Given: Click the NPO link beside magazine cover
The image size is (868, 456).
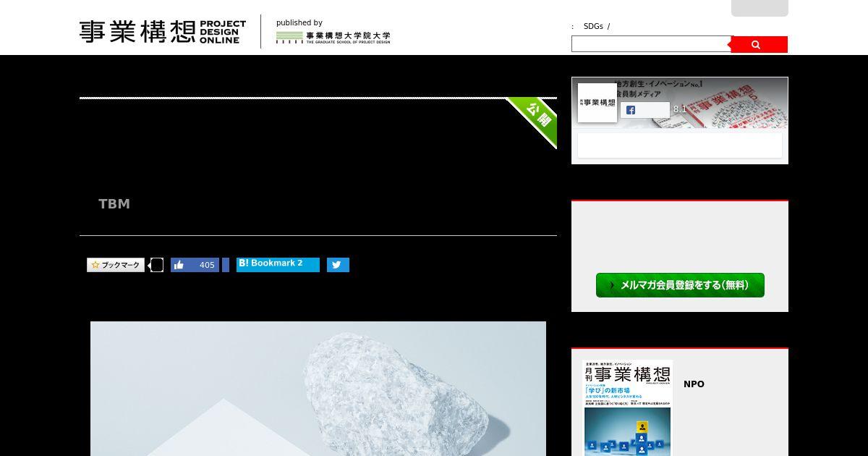Looking at the screenshot, I should click(x=694, y=384).
